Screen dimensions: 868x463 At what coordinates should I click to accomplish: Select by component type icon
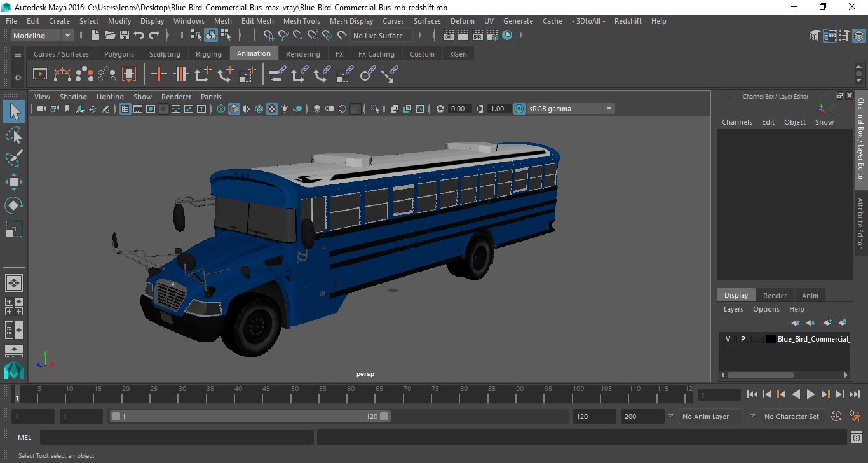coord(225,36)
